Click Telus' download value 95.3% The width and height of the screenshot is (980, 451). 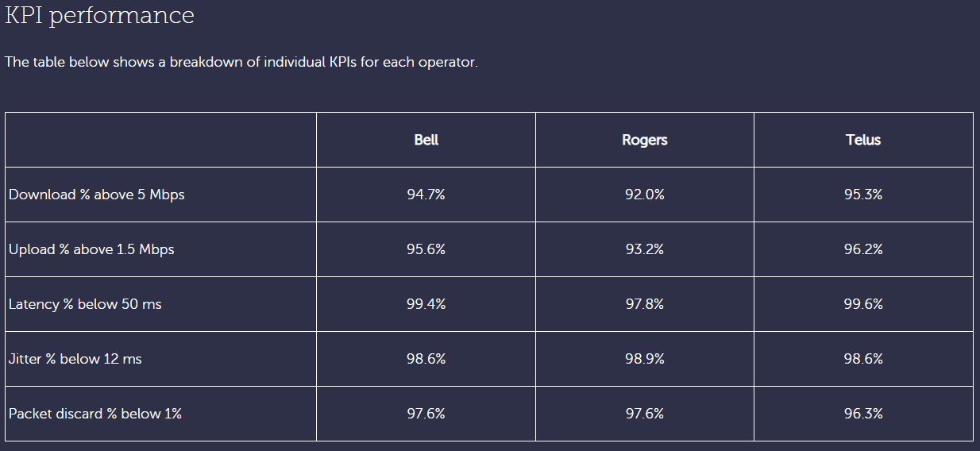[863, 195]
